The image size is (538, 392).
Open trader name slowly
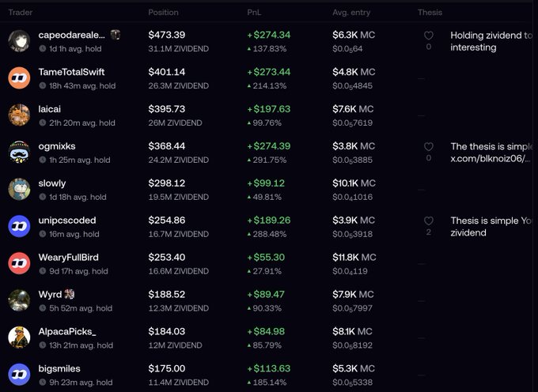(51, 183)
